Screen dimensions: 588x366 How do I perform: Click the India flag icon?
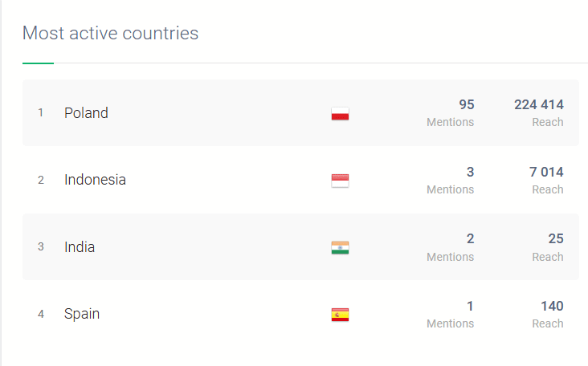(x=340, y=248)
